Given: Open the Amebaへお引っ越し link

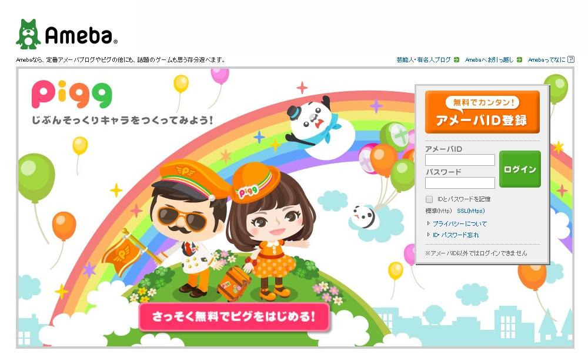Looking at the screenshot, I should click(x=489, y=59).
